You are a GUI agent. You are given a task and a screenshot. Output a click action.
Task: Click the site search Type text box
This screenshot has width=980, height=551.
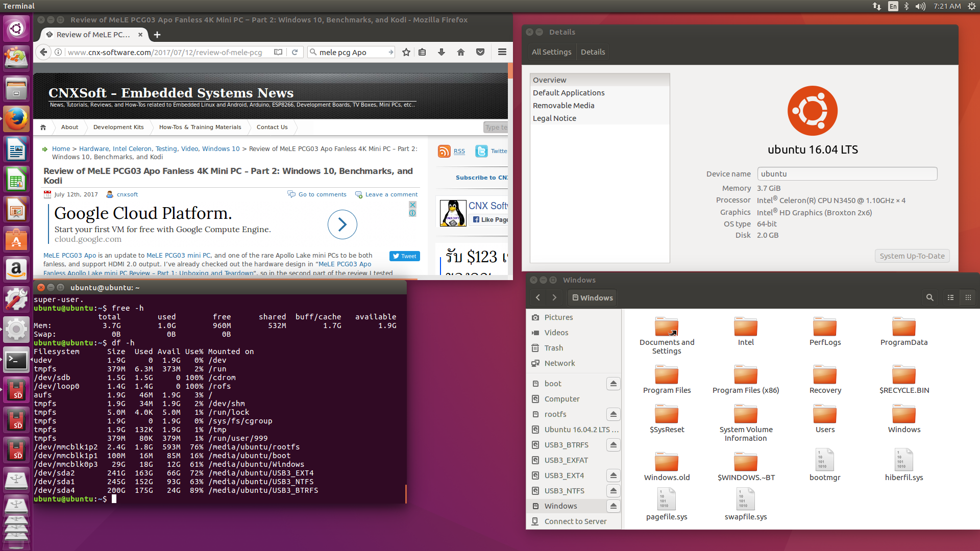coord(496,127)
